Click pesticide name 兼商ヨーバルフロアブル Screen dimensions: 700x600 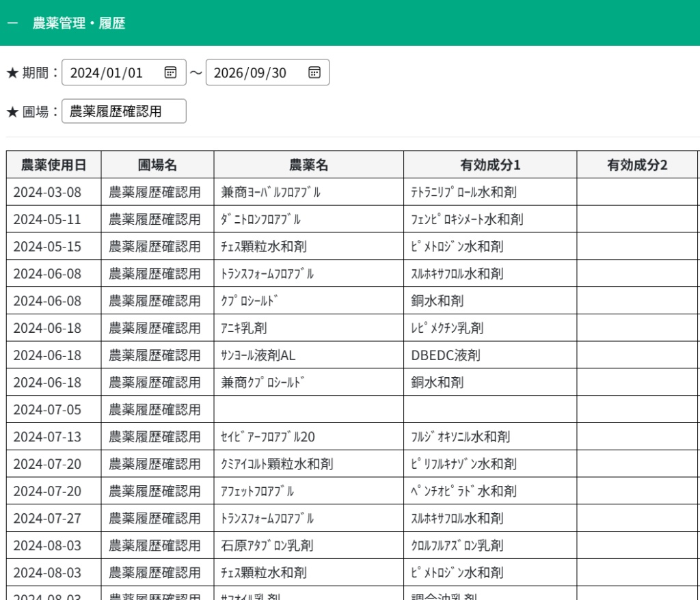(x=271, y=193)
